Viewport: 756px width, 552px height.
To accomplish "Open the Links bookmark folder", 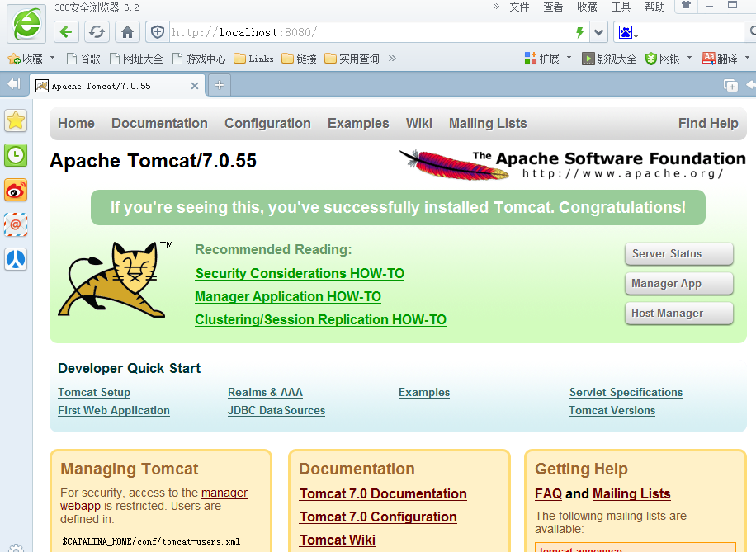I will pos(253,59).
